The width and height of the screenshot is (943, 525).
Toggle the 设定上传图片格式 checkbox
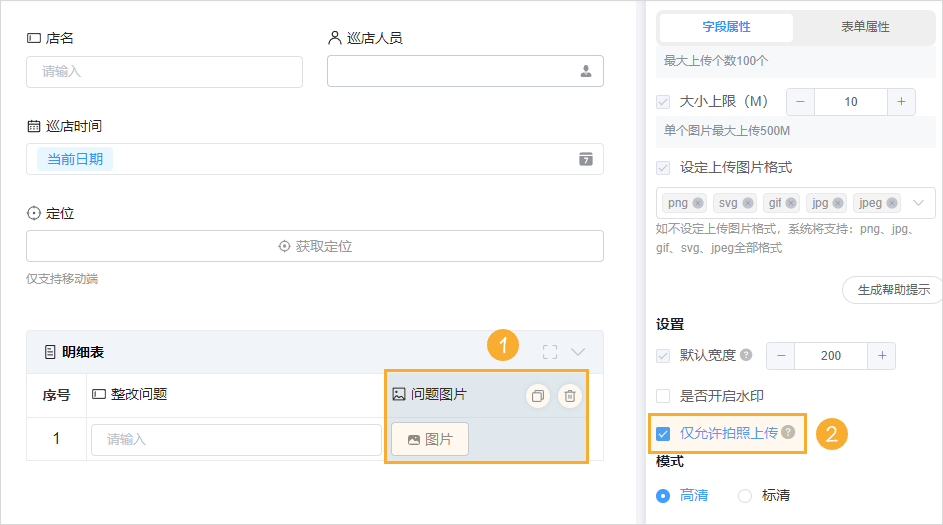(663, 167)
